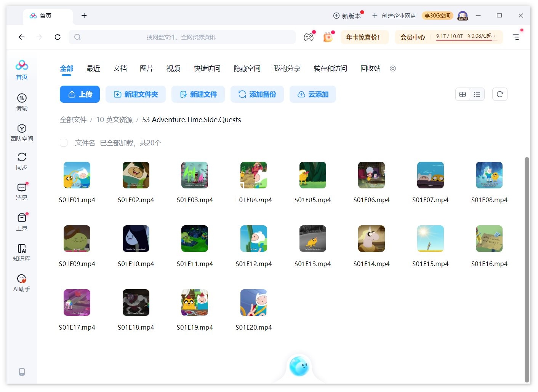Viewport: 538px width, 392px height.
Task: Select the 全部 tab
Action: tap(67, 69)
